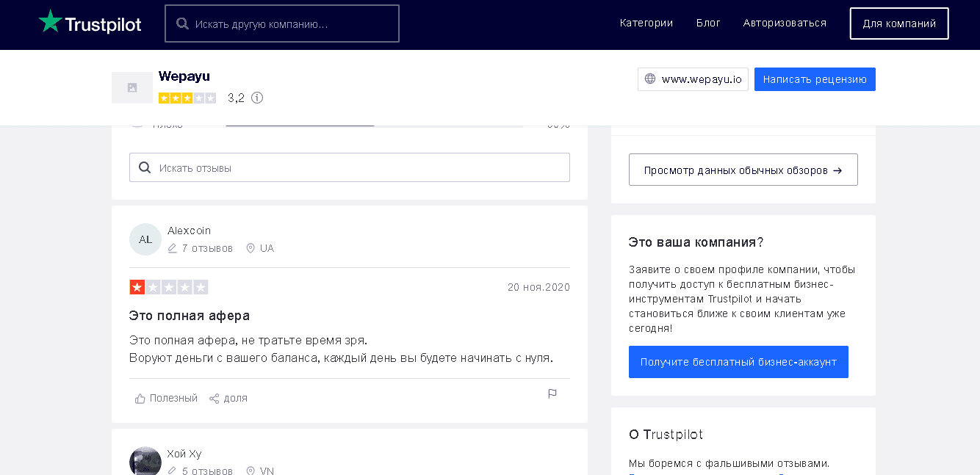Click the magnifier icon in the reviews search field

coord(145,167)
